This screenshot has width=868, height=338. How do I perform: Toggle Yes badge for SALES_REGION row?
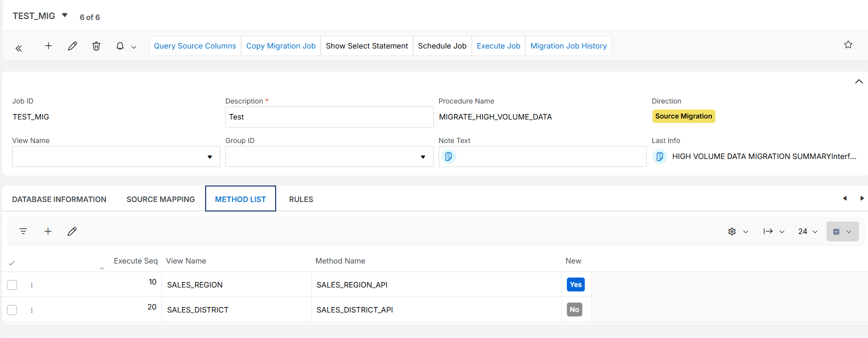click(576, 284)
